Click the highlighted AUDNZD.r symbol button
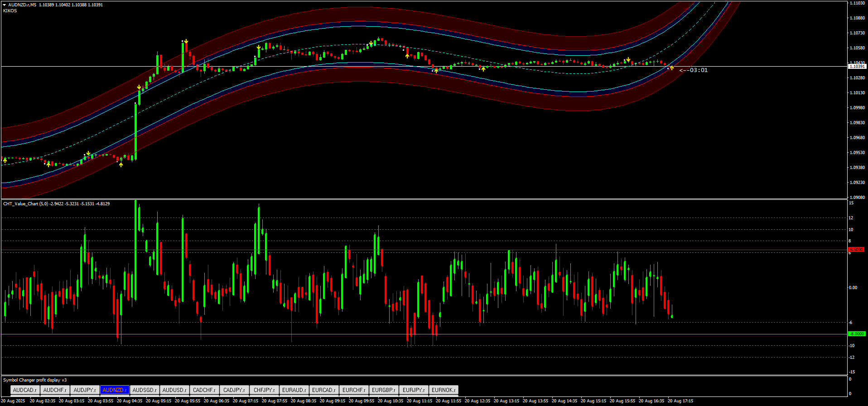Screen dimensions: 868x406 tap(115, 390)
